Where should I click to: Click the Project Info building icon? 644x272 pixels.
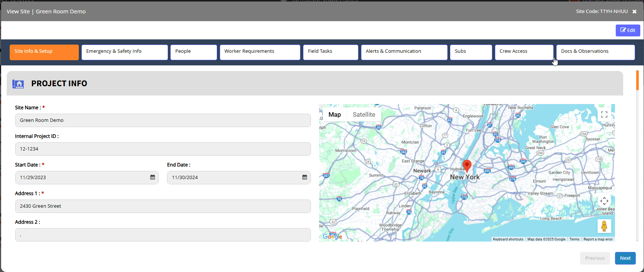click(x=18, y=84)
